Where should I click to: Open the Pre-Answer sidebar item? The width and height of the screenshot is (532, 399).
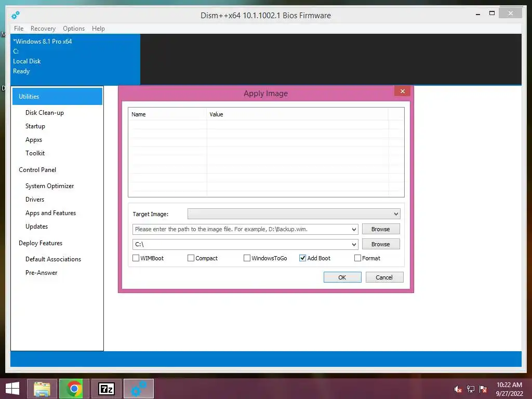[x=42, y=273]
